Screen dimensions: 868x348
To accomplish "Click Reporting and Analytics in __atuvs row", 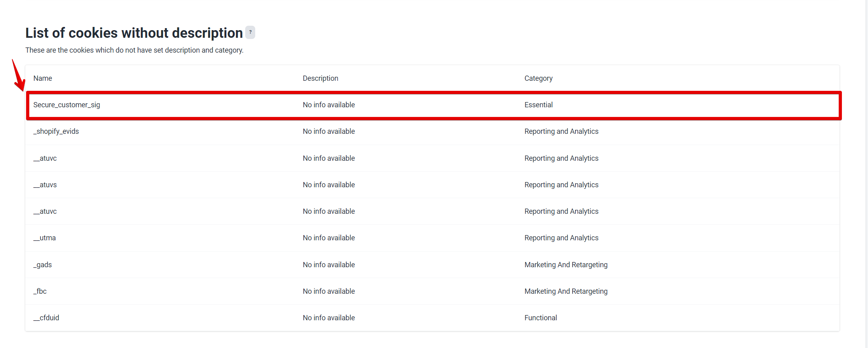I will pyautogui.click(x=561, y=185).
